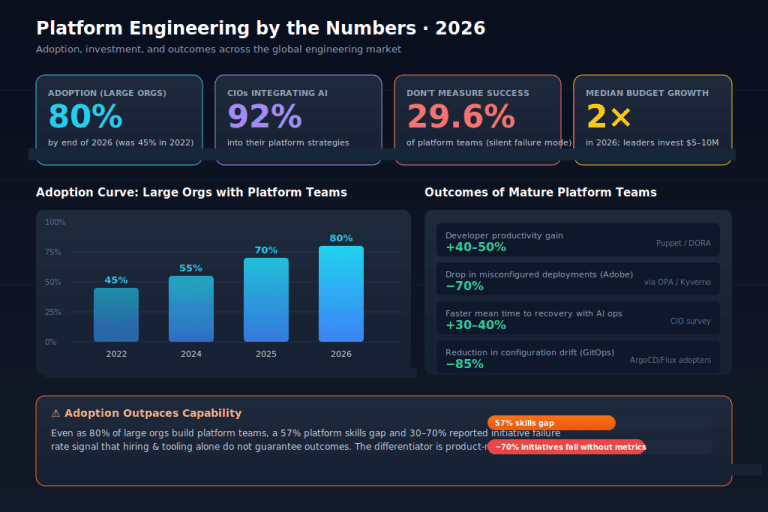Click the '2024' x-axis year label
This screenshot has height=512, width=768.
[x=191, y=354]
